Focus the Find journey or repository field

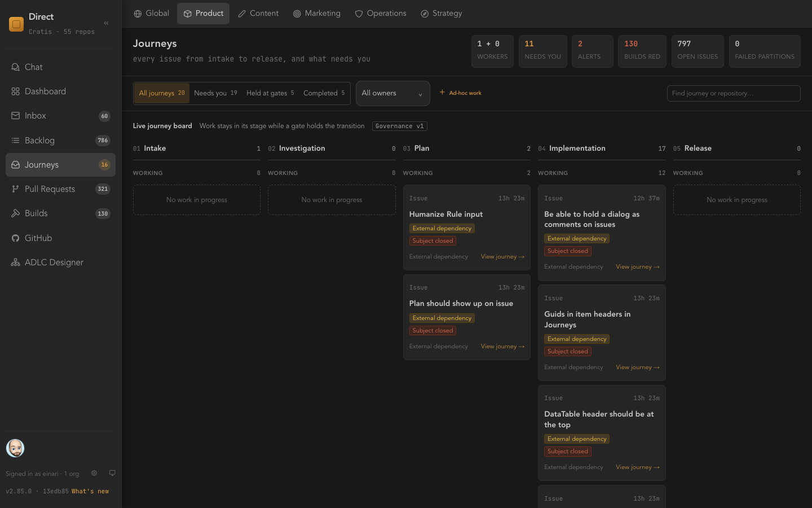point(734,93)
